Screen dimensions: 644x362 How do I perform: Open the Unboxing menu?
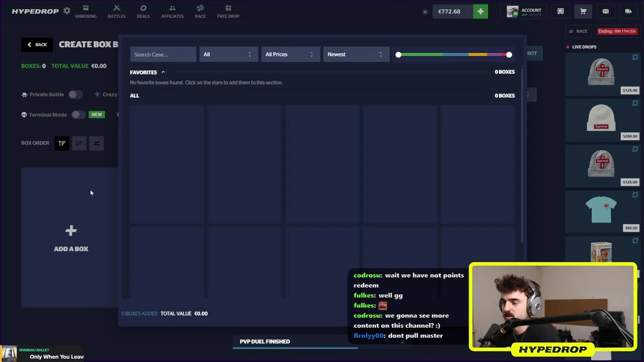(86, 11)
